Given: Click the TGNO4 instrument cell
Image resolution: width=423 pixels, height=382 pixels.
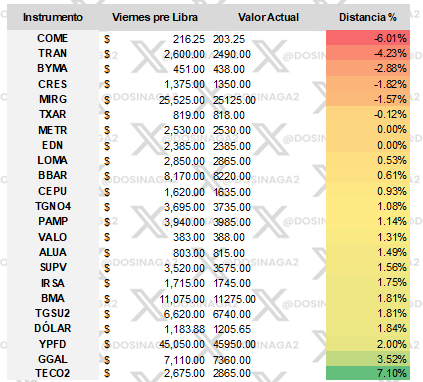Looking at the screenshot, I should pos(53,206).
